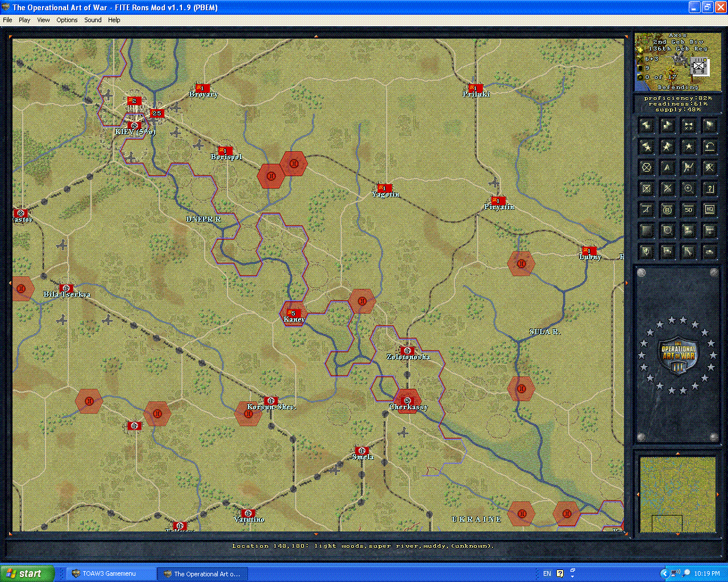Click the star with left flag button
This screenshot has width=728, height=582.
point(646,147)
